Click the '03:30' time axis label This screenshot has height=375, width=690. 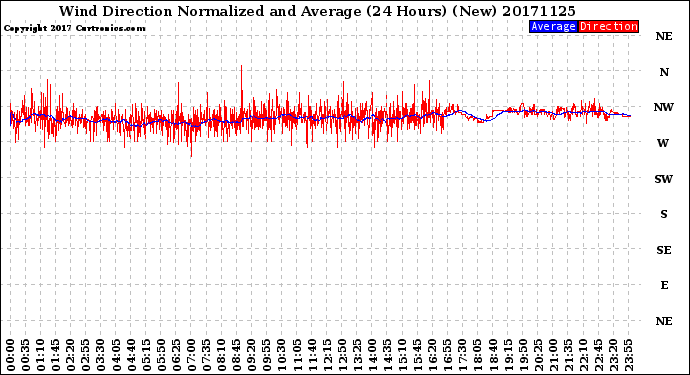[x=101, y=355]
